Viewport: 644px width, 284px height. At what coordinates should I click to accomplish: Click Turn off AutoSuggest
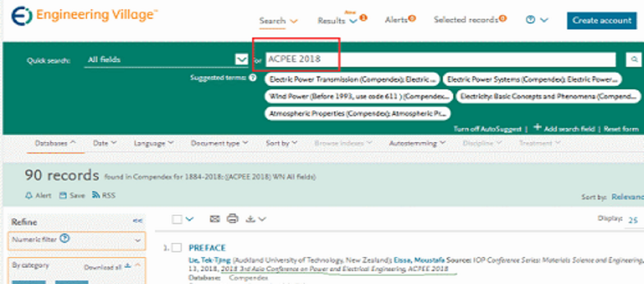coord(487,129)
